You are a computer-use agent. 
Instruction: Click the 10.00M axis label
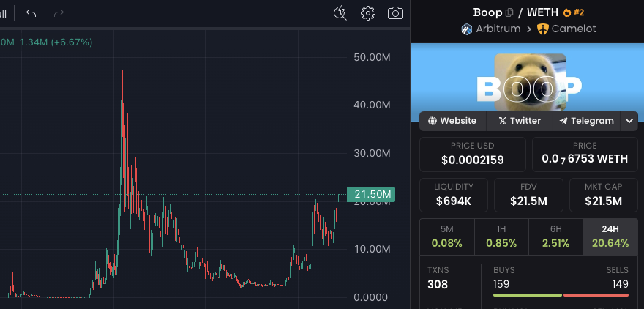[372, 250]
